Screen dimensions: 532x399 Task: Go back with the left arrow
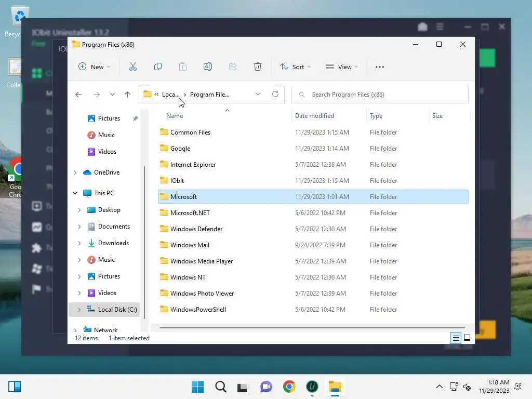[78, 95]
